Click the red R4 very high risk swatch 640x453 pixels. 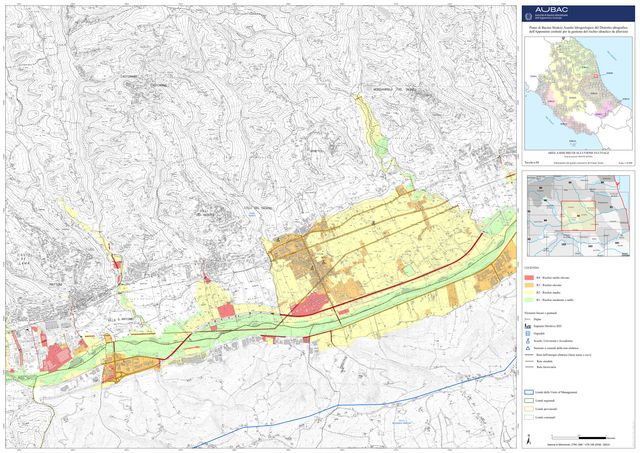tap(529, 278)
